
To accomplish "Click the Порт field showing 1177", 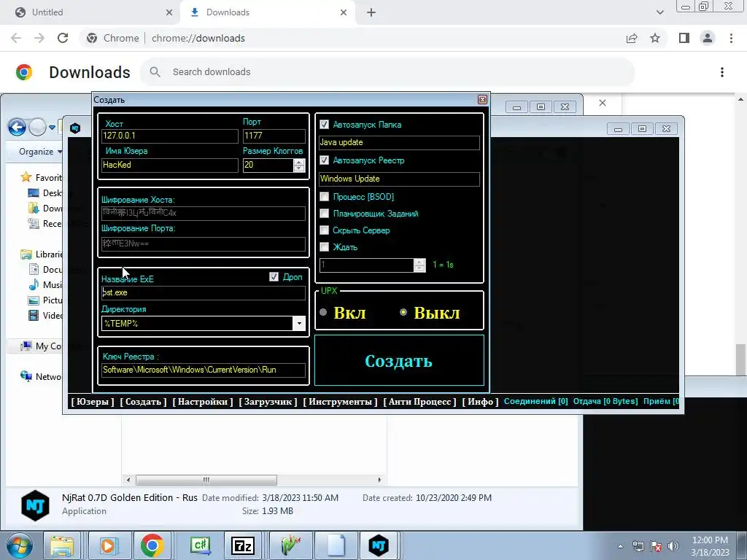I will [274, 136].
